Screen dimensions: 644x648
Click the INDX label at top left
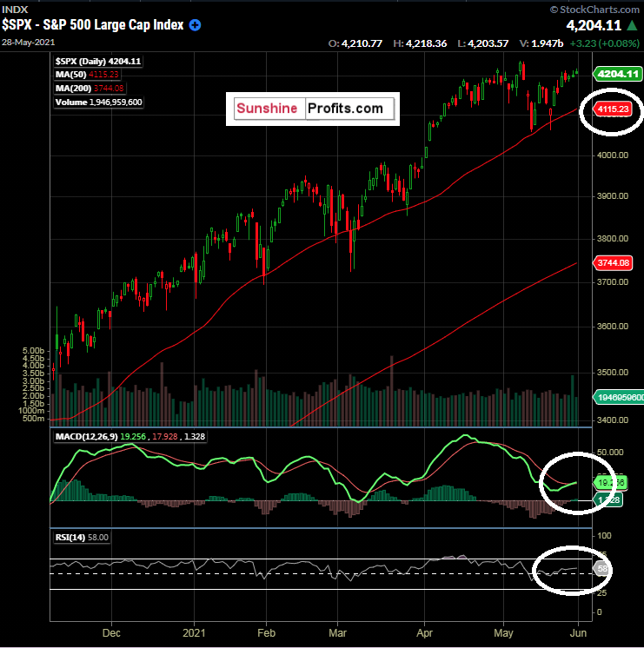(15, 9)
